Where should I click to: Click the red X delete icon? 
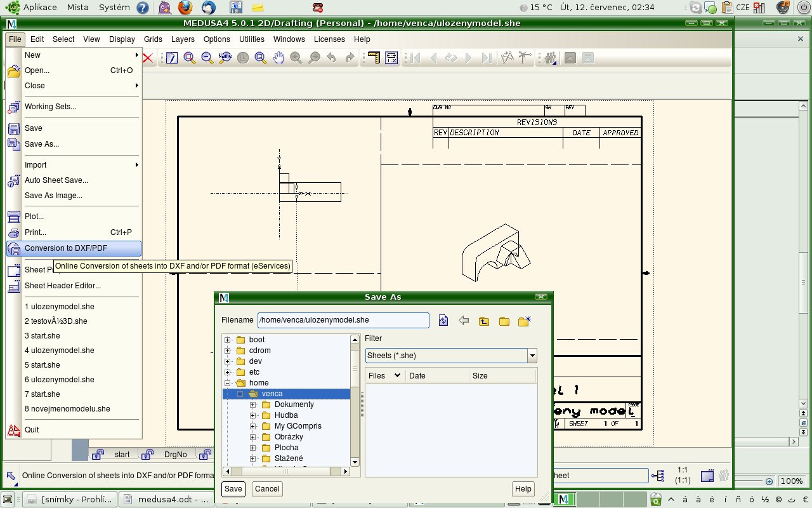point(148,58)
